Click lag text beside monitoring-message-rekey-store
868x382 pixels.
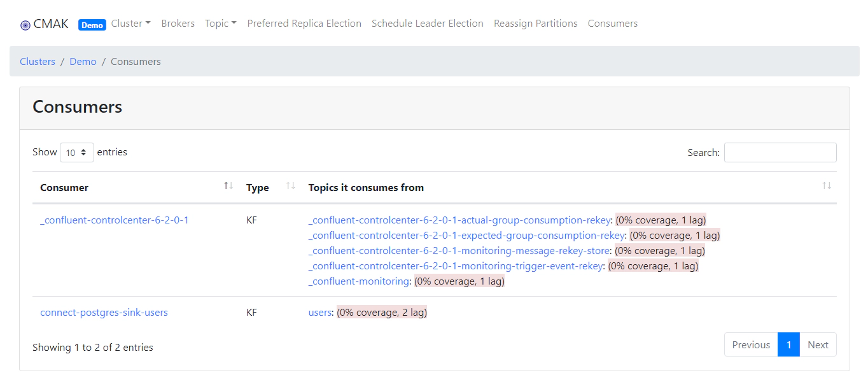pos(660,251)
